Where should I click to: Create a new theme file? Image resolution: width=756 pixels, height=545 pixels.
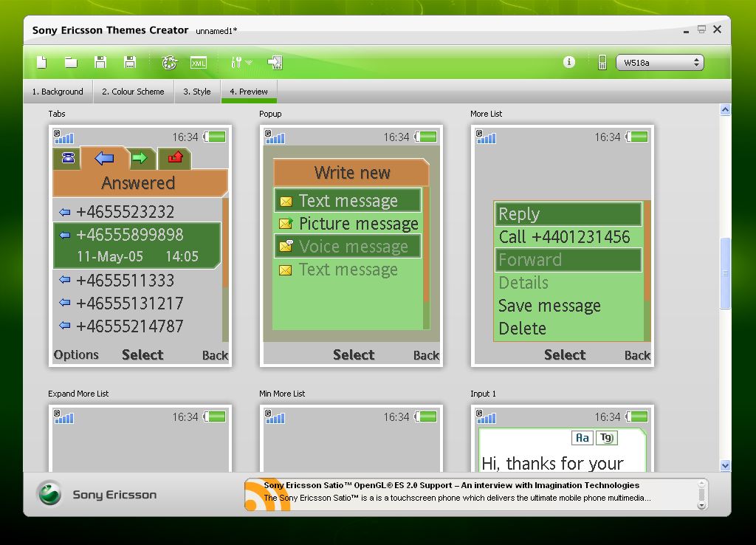tap(42, 62)
